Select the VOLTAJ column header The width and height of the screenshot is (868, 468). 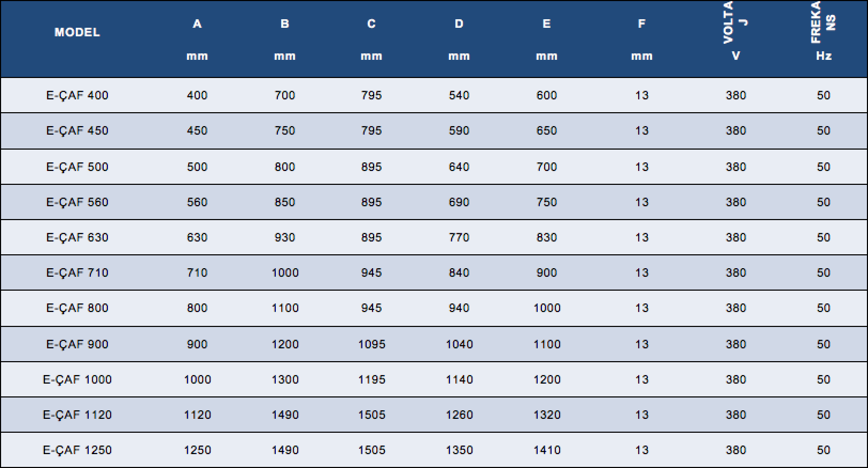(x=735, y=31)
